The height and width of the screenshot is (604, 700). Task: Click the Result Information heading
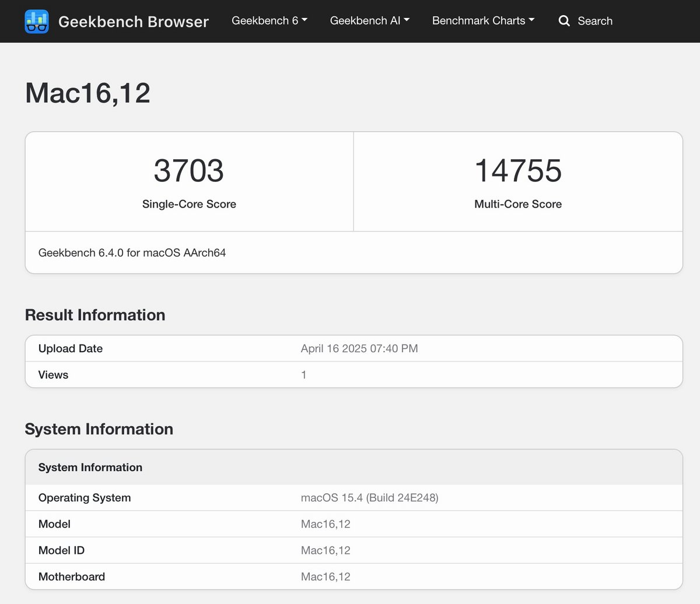[95, 315]
